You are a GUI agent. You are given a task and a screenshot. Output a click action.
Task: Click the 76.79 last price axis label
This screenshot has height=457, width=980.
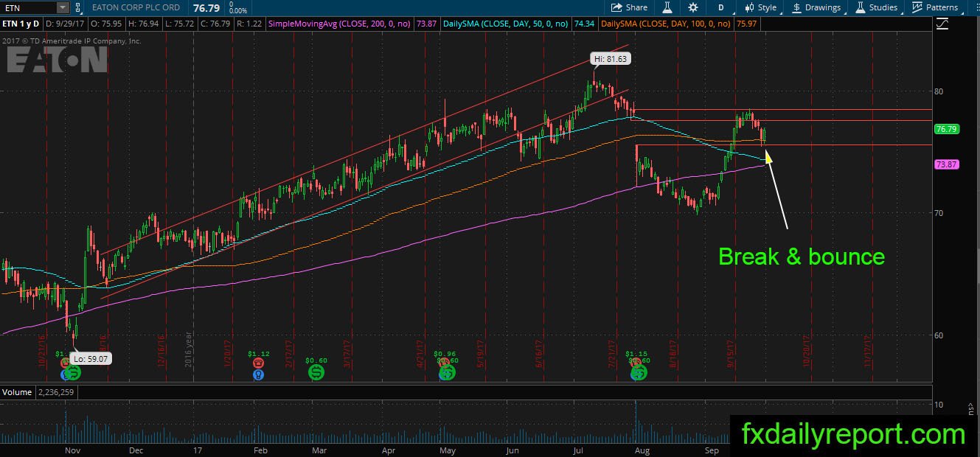pyautogui.click(x=945, y=129)
